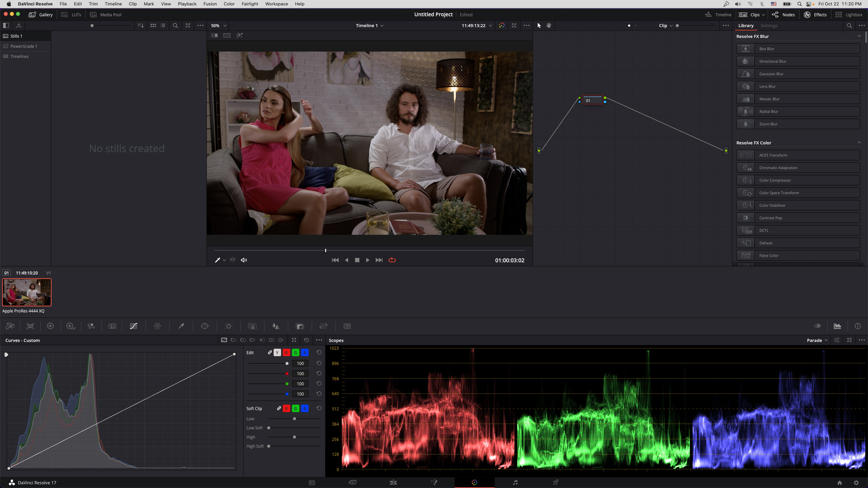
Task: Open the Information panel
Action: [858, 326]
